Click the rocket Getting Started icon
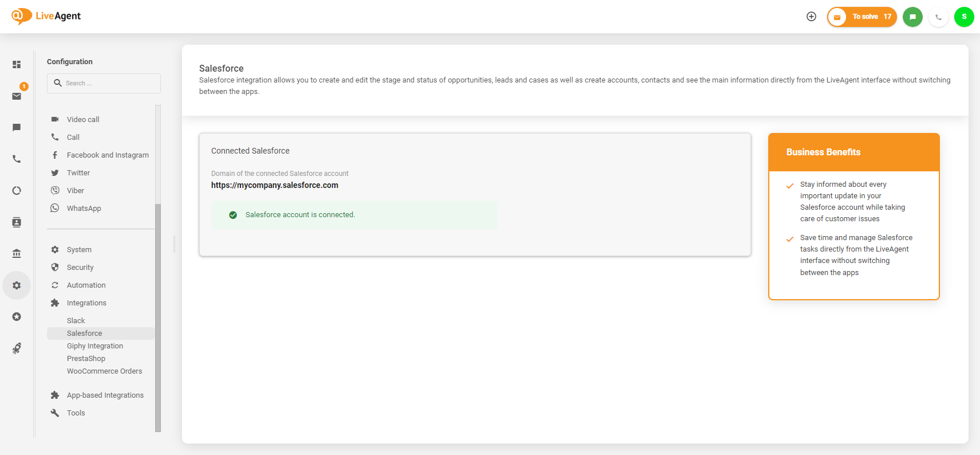This screenshot has width=980, height=455. coord(17,348)
